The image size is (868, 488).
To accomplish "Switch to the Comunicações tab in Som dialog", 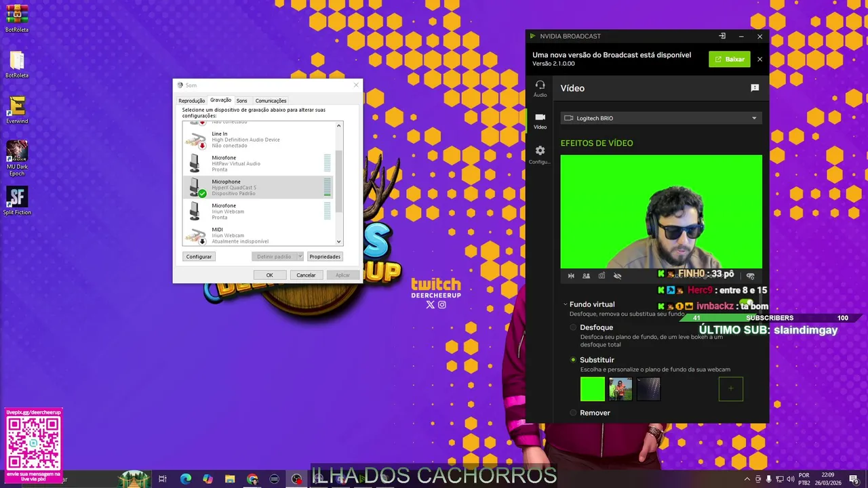I will tap(271, 100).
